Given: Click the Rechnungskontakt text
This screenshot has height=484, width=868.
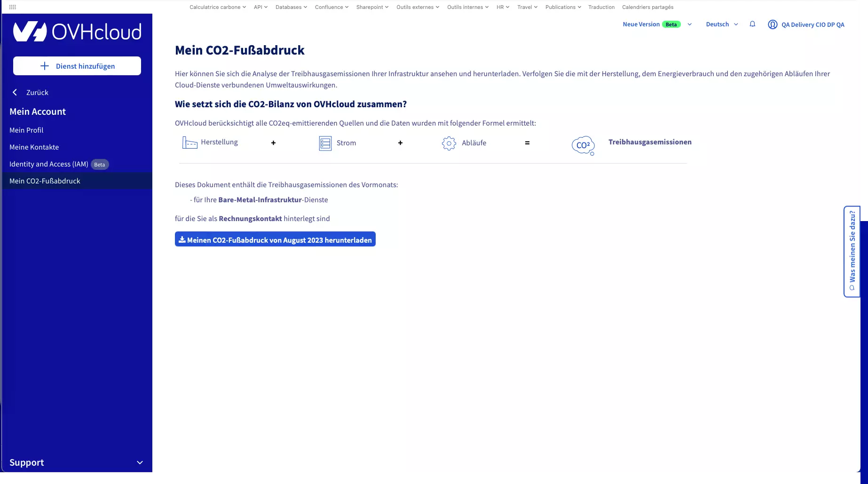Looking at the screenshot, I should click(250, 218).
